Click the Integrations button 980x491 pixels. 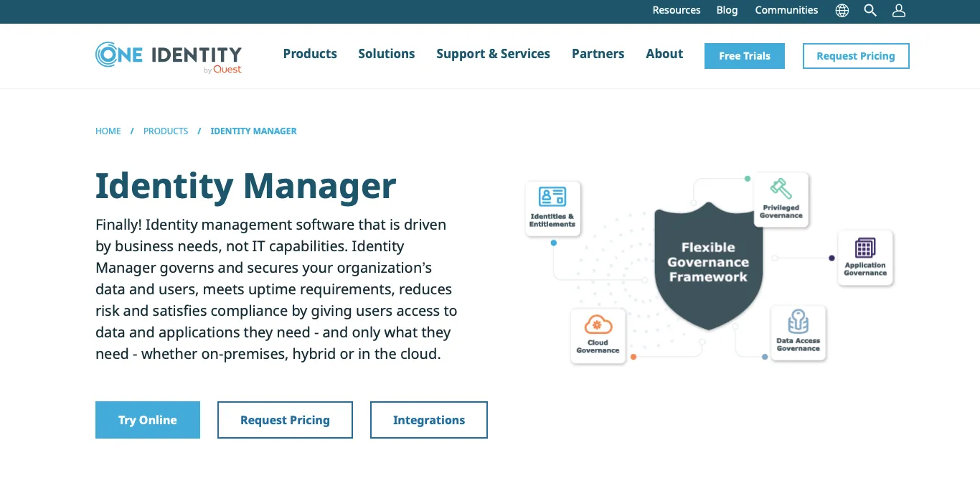(x=429, y=420)
